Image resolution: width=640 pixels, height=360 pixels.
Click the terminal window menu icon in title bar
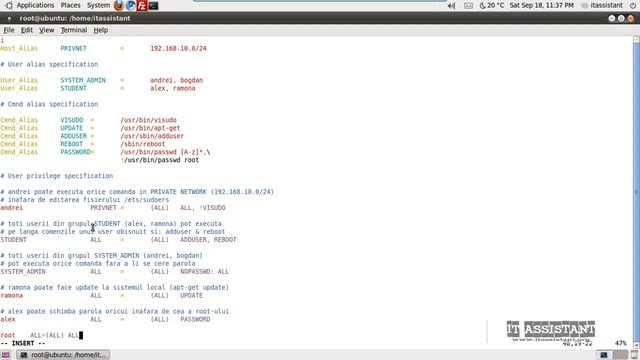(x=9, y=18)
